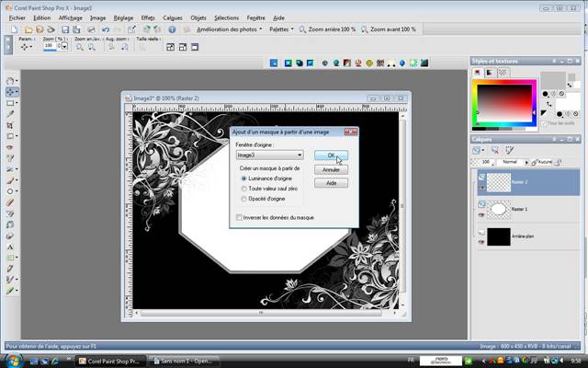The image size is (588, 368).
Task: Check 'Inverser les données du masque'
Action: tap(239, 218)
